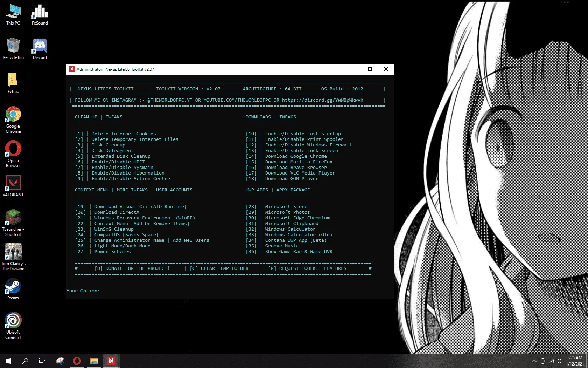This screenshot has width=588, height=368.
Task: Select the Recycle Bin icon
Action: [13, 49]
